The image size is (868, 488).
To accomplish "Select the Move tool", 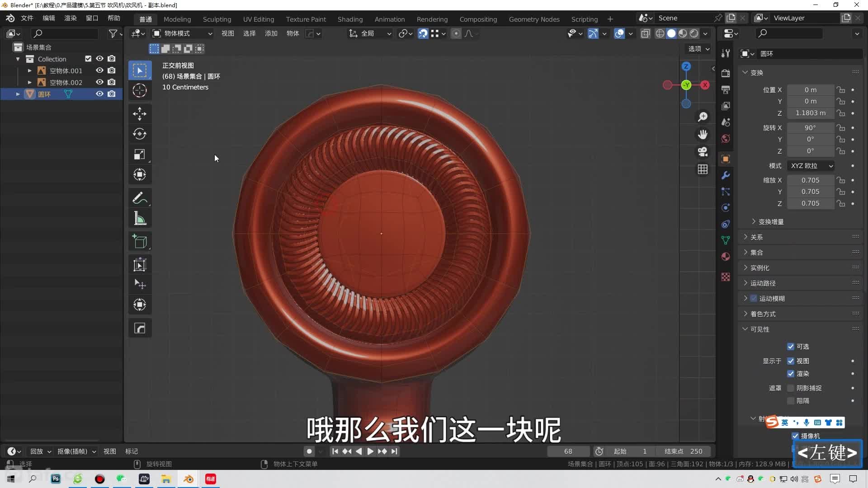I will (140, 113).
